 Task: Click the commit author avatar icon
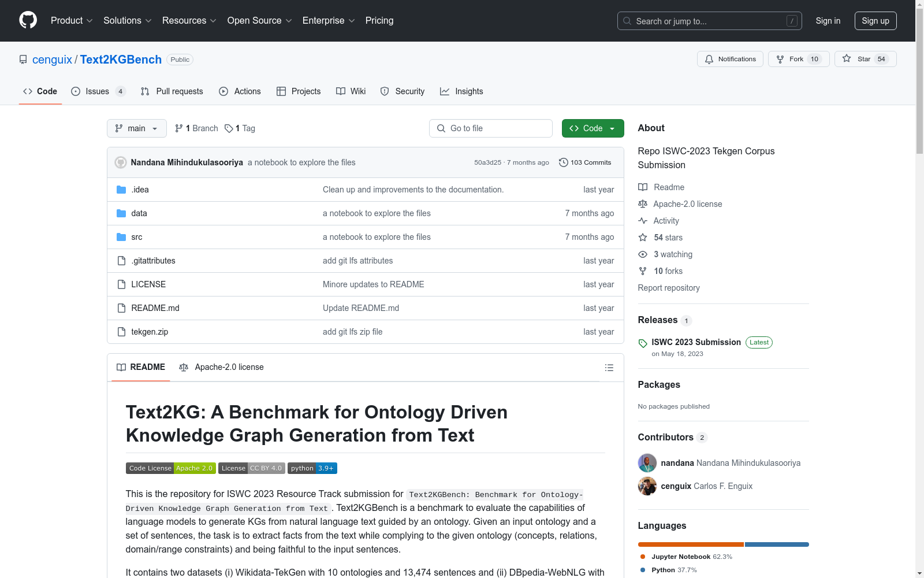coord(121,162)
